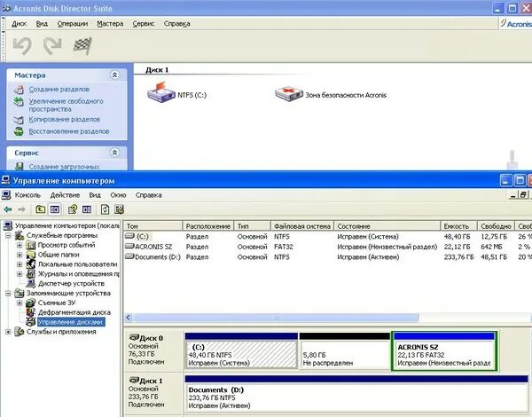The image size is (532, 417).
Task: Toggle the console tree show/hide icon
Action: point(55,209)
